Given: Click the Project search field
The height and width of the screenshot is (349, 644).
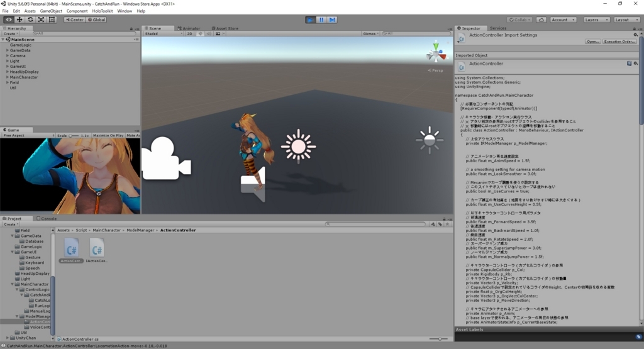Looking at the screenshot, I should pyautogui.click(x=375, y=224).
